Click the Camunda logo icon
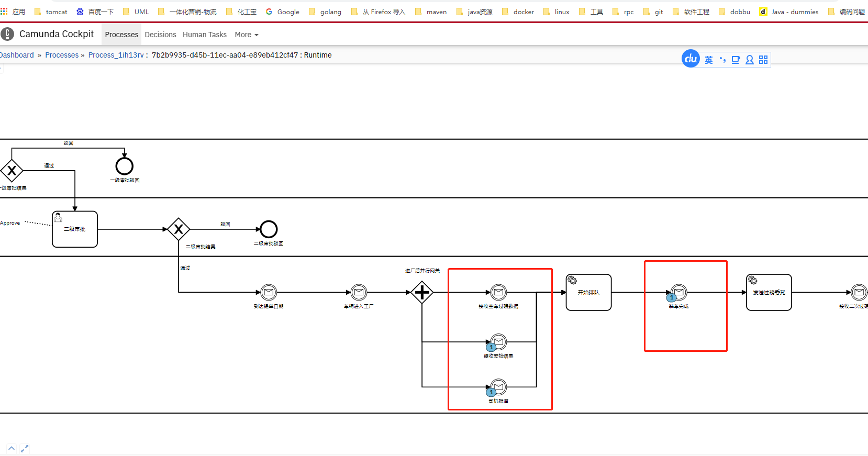Image resolution: width=868 pixels, height=456 pixels. click(7, 34)
